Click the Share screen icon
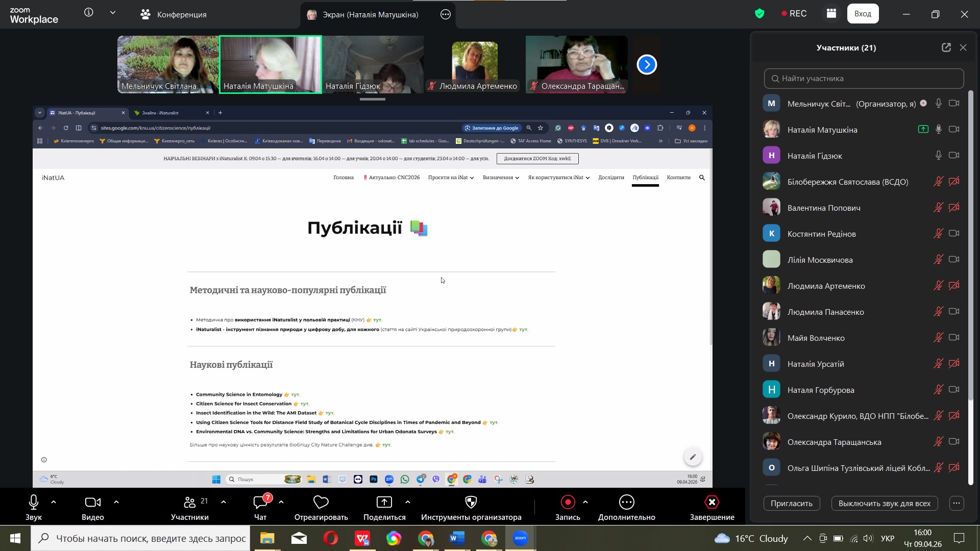The height and width of the screenshot is (551, 980). point(384,503)
